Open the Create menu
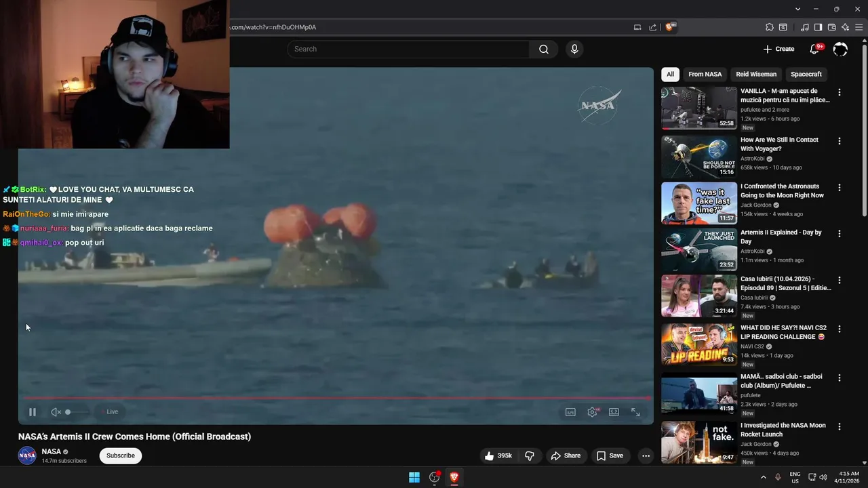Viewport: 868px width, 488px height. [x=778, y=49]
